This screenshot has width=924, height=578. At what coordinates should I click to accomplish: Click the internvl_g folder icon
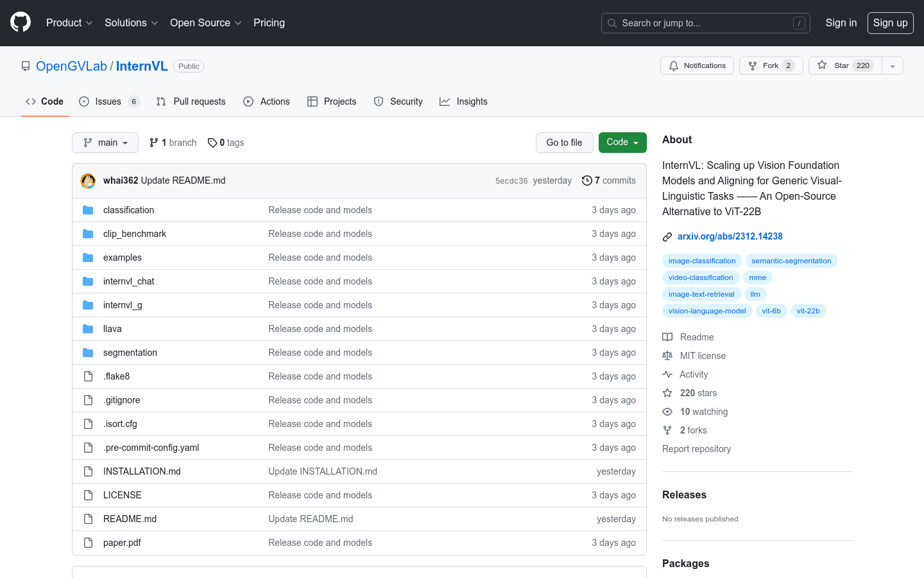tap(88, 305)
